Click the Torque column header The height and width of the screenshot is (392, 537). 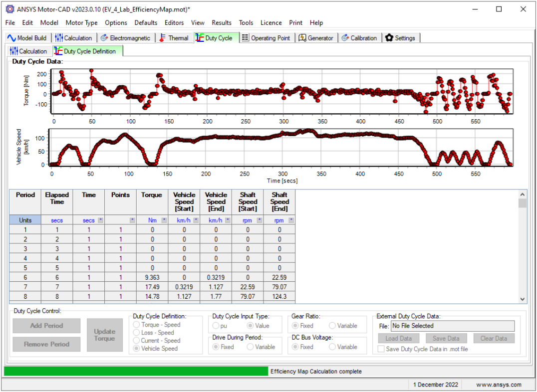coord(152,202)
